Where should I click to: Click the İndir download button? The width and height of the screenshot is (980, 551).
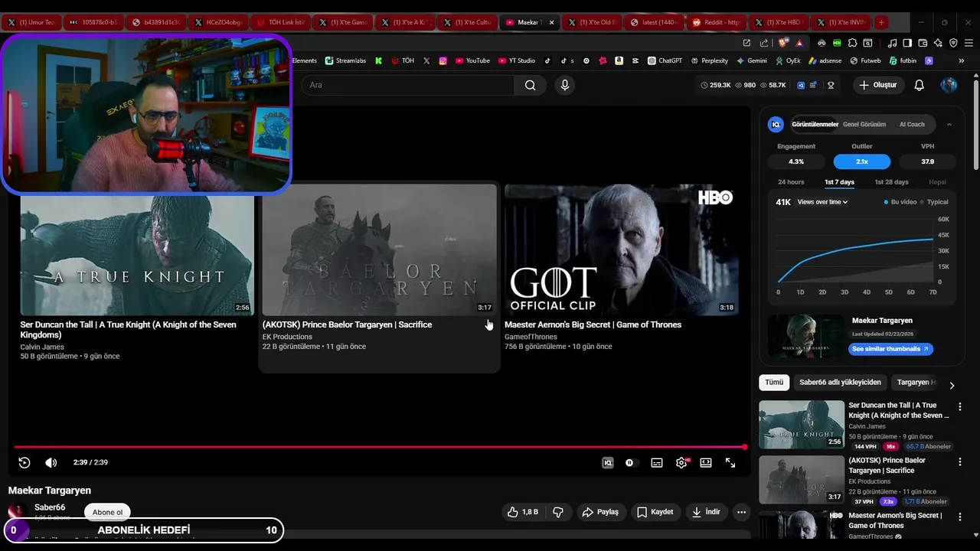coord(706,512)
